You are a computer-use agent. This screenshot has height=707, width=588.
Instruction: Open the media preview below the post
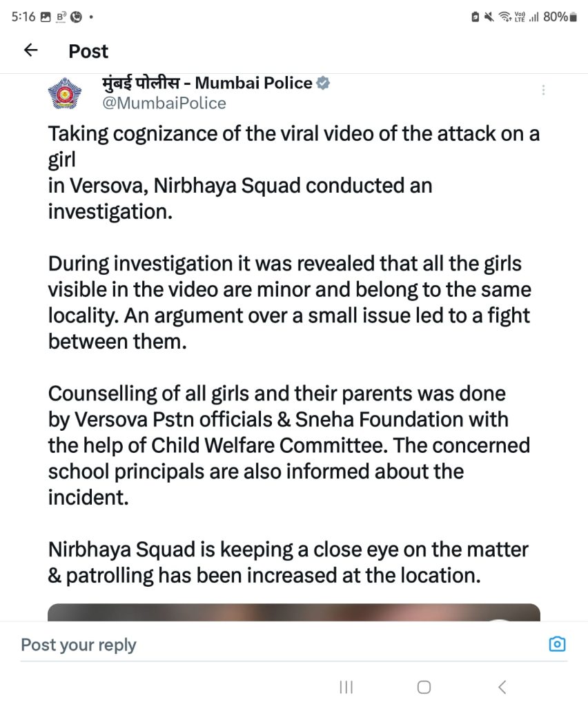point(293,612)
